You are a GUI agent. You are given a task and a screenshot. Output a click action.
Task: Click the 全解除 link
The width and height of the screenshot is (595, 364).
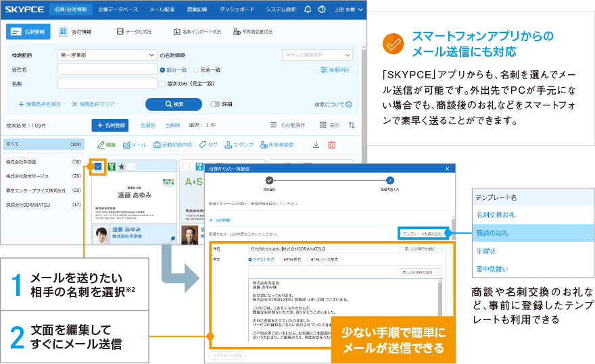(x=172, y=125)
